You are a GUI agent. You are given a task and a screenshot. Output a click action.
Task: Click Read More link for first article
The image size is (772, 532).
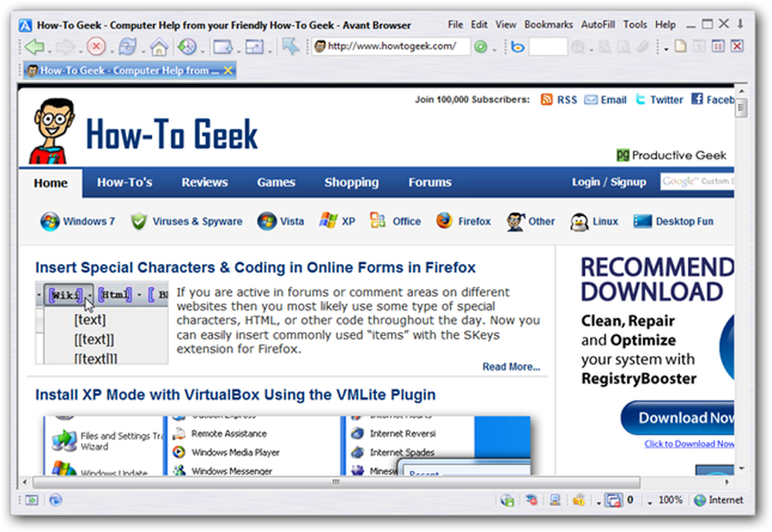[x=511, y=367]
